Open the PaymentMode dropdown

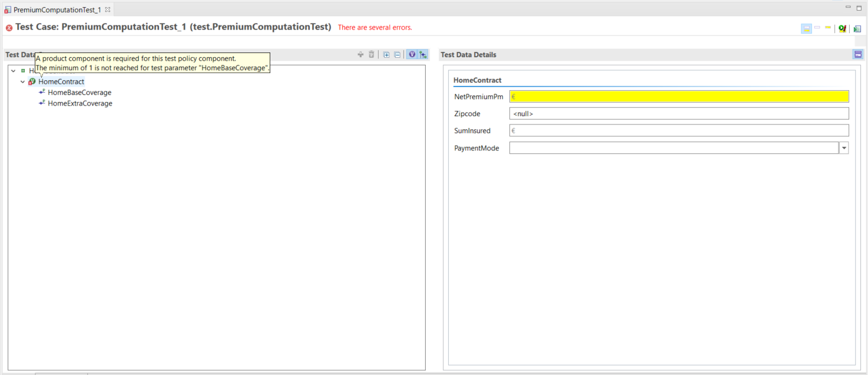point(843,147)
